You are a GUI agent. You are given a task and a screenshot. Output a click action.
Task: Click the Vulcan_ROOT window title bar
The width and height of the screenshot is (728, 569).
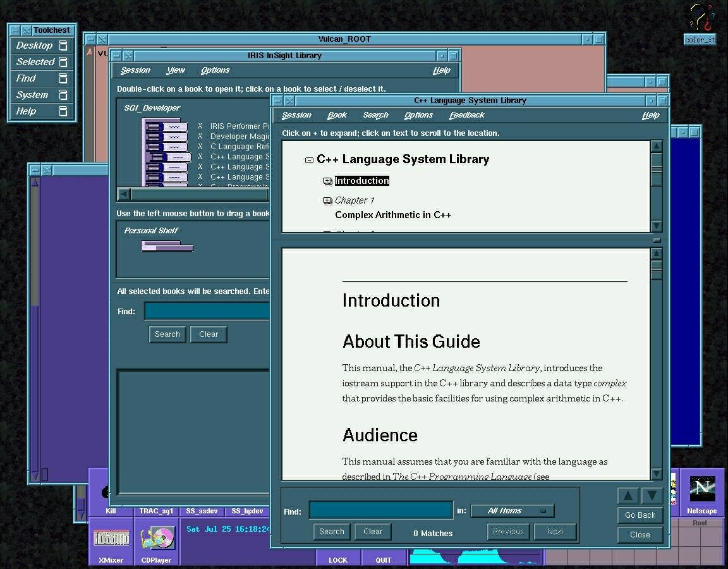pos(344,39)
